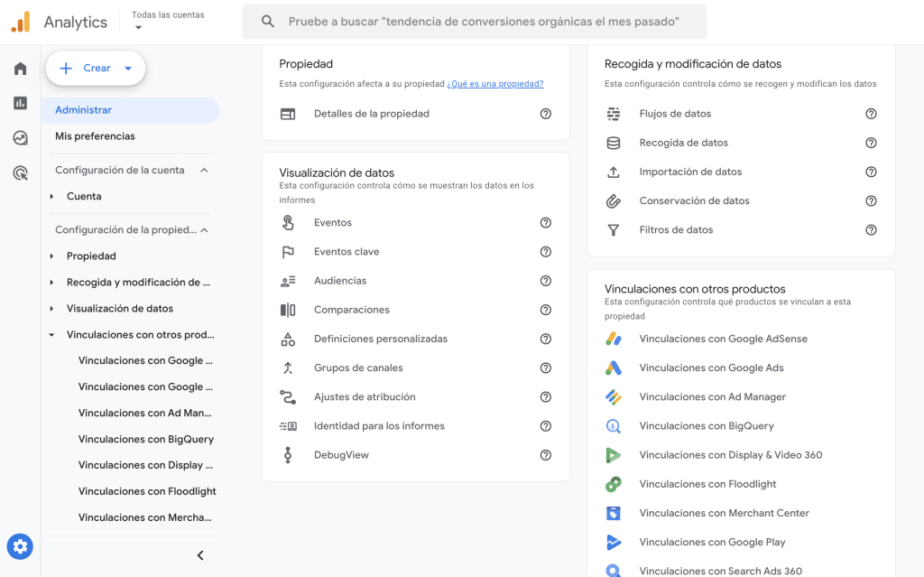Click help icon next to Identidad para los informes
The width and height of the screenshot is (924, 577).
546,426
